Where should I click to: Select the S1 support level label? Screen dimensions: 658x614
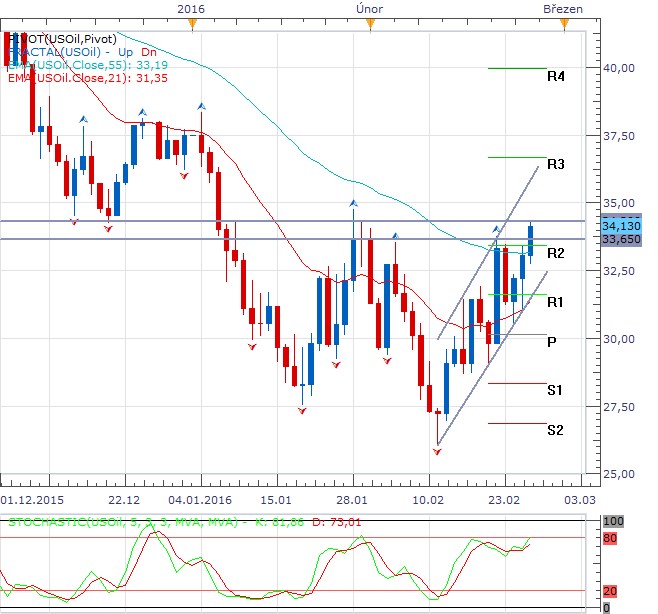(555, 390)
